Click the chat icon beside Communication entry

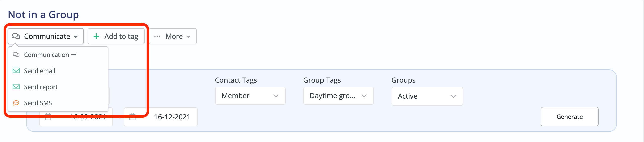(x=16, y=55)
